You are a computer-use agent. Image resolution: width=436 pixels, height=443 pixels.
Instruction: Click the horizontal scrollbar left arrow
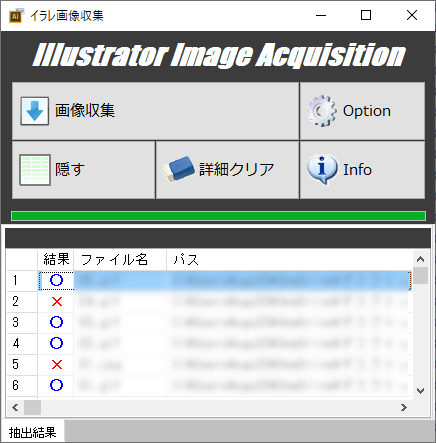pyautogui.click(x=15, y=407)
